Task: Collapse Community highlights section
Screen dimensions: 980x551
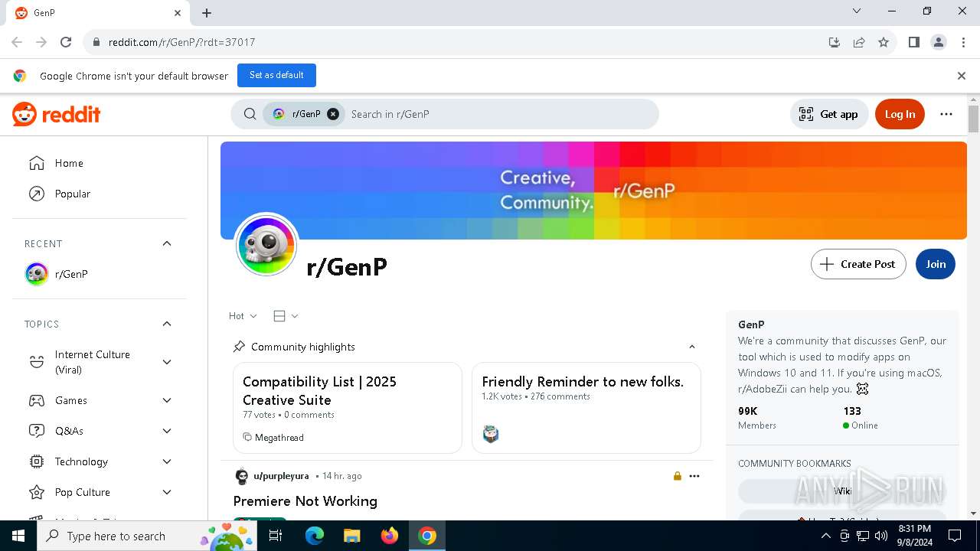Action: [x=692, y=347]
